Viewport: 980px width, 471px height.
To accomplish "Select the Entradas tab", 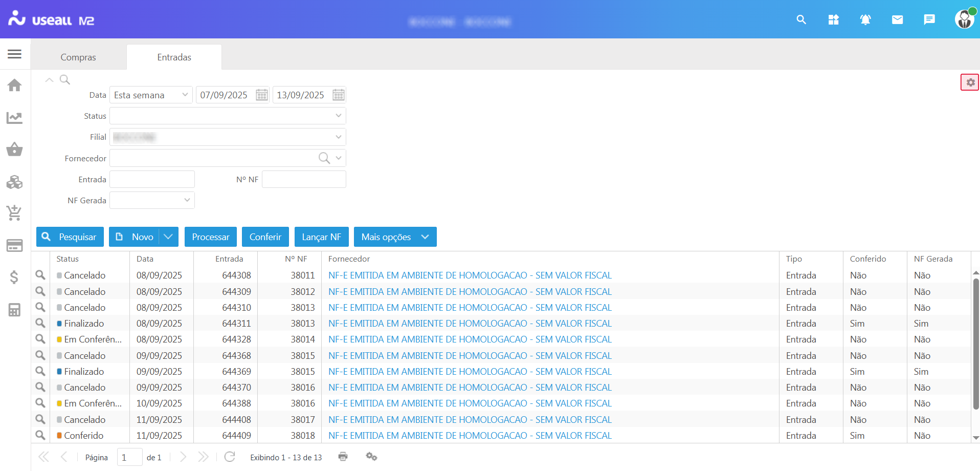I will (x=174, y=57).
